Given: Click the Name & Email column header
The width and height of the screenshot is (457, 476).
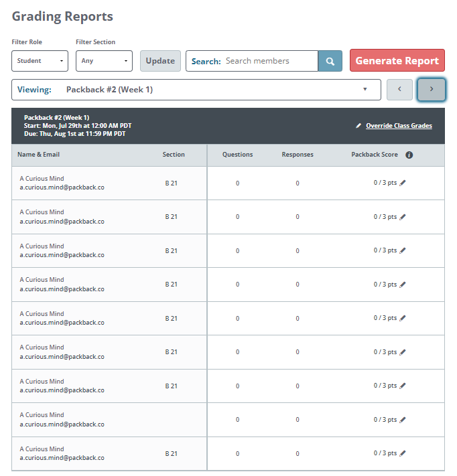Looking at the screenshot, I should 39,155.
